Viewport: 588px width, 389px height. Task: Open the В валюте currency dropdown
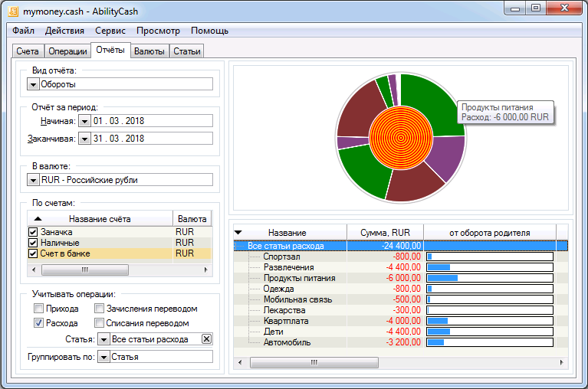(34, 180)
